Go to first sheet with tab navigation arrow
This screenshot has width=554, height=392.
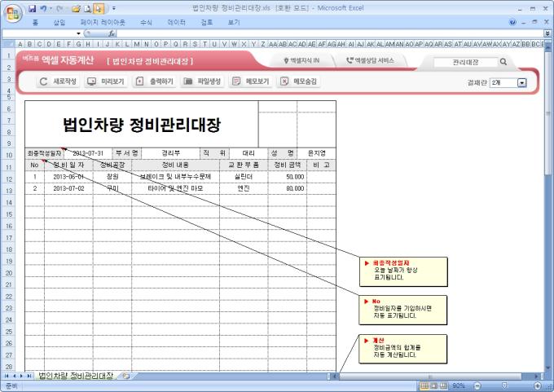click(7, 376)
